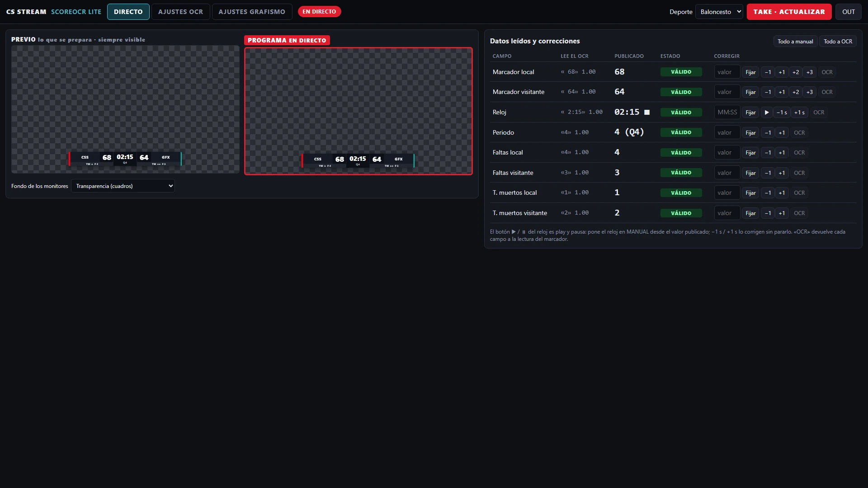Switch to the DIRECTO tab
Viewport: 868px width, 488px height.
point(128,12)
